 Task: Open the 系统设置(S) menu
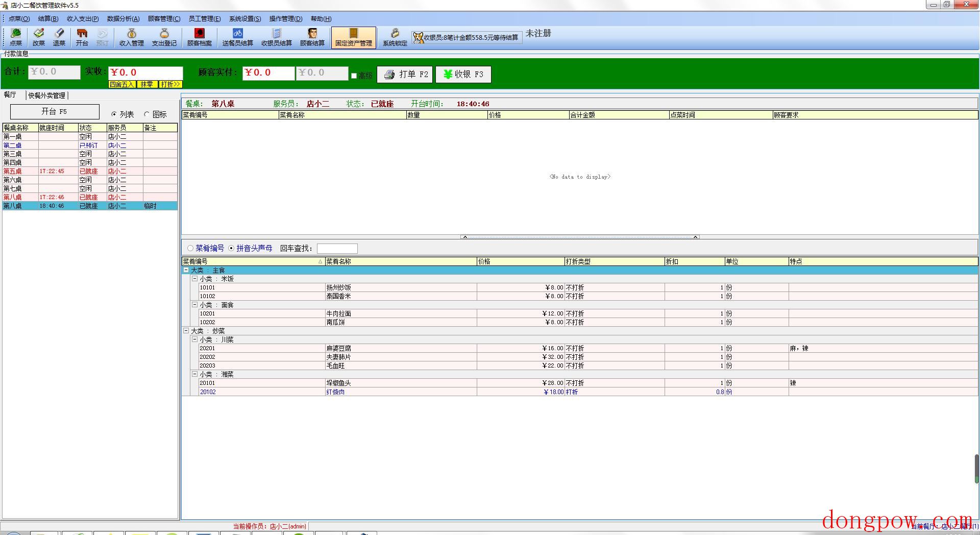(x=245, y=19)
